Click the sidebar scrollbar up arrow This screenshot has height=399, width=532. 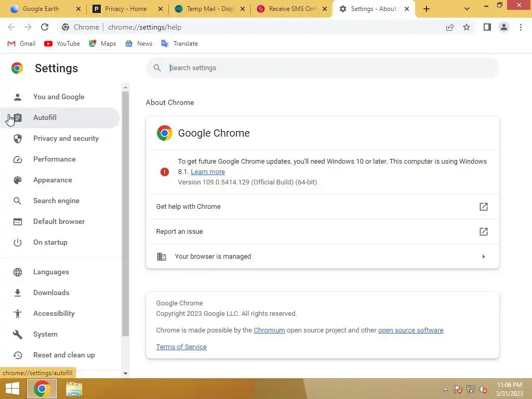click(x=125, y=87)
